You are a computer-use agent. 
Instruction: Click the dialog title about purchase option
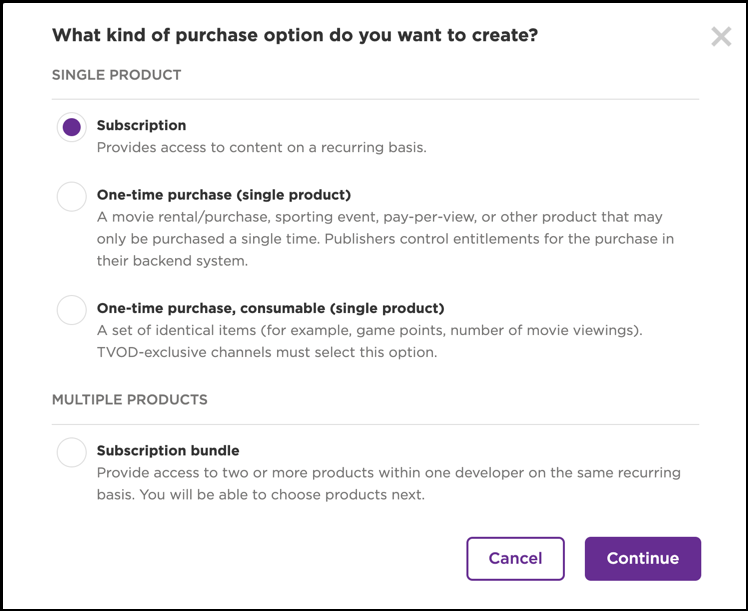point(294,36)
